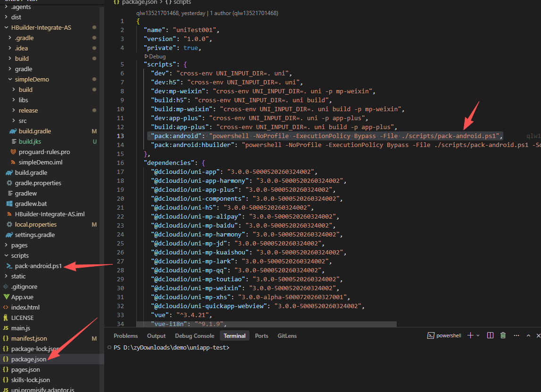Open pack-android.ps1 script file
The width and height of the screenshot is (541, 392).
coord(52,266)
